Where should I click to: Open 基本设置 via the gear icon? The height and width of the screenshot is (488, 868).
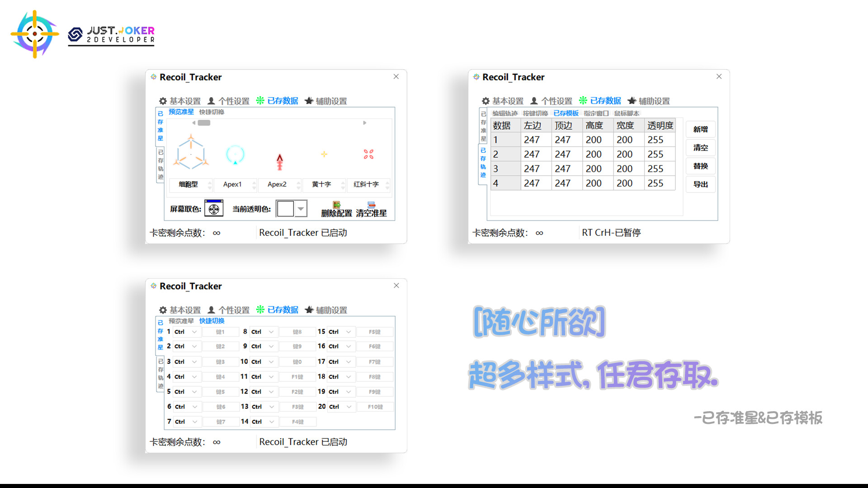[x=163, y=101]
